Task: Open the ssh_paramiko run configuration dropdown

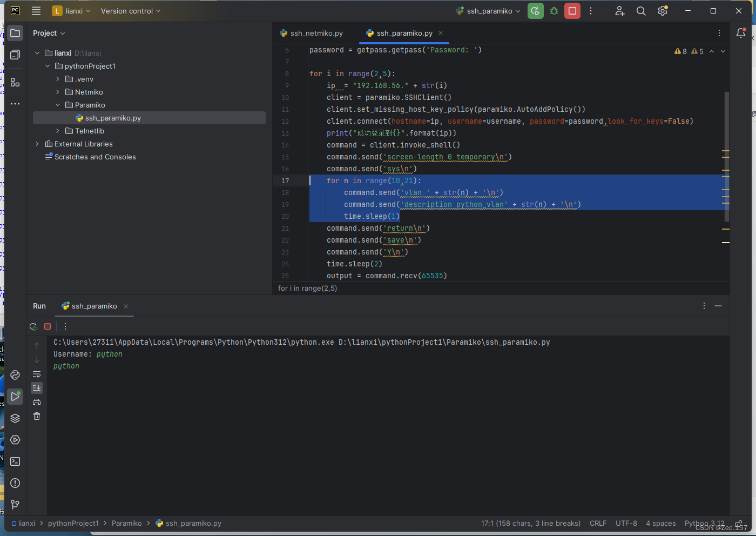Action: tap(488, 10)
